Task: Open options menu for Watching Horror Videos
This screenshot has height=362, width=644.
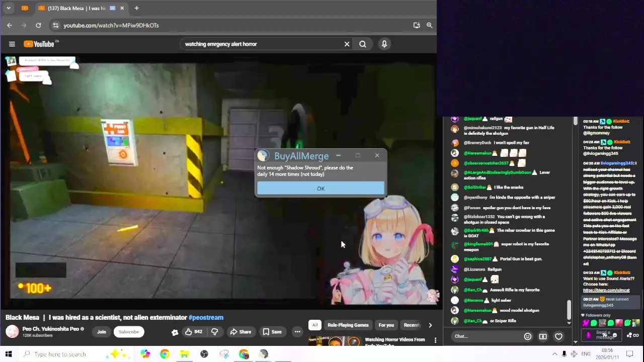Action: 435,340
